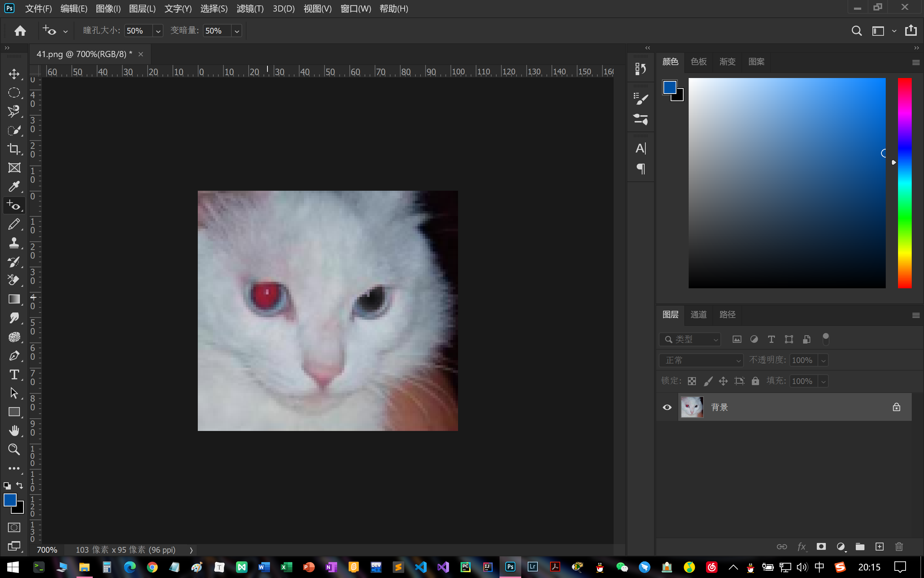Toggle lock transparent pixels
This screenshot has width=924, height=578.
pos(692,381)
